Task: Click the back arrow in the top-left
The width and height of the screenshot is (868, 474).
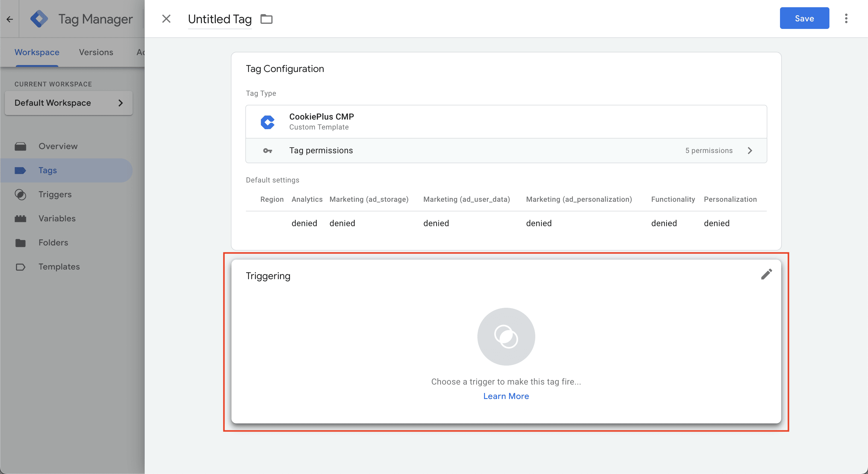Action: (10, 19)
